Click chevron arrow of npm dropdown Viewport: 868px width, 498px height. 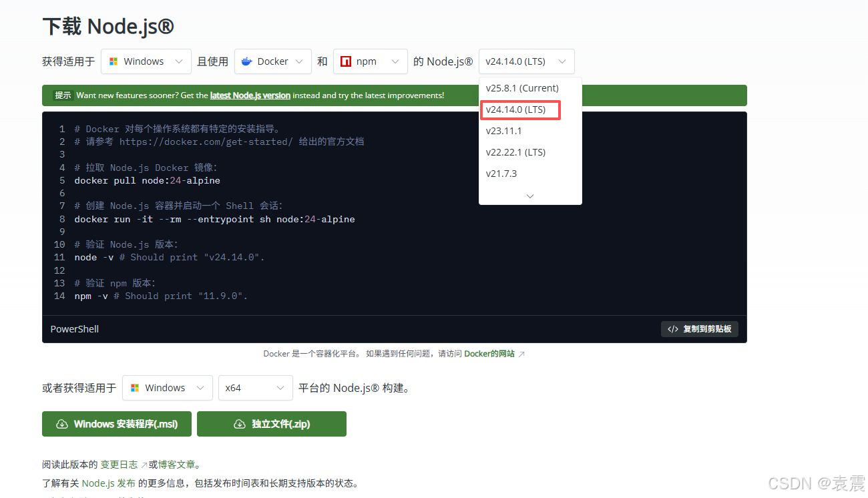coord(395,61)
